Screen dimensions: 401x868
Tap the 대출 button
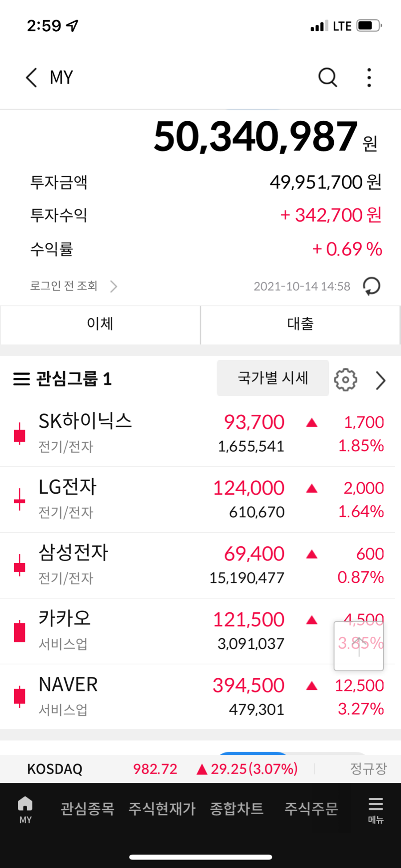300,325
